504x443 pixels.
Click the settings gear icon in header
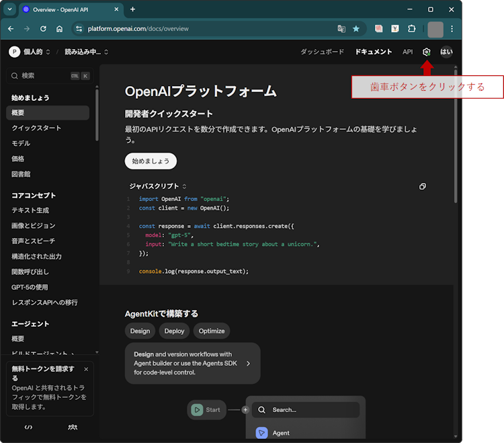click(x=426, y=52)
